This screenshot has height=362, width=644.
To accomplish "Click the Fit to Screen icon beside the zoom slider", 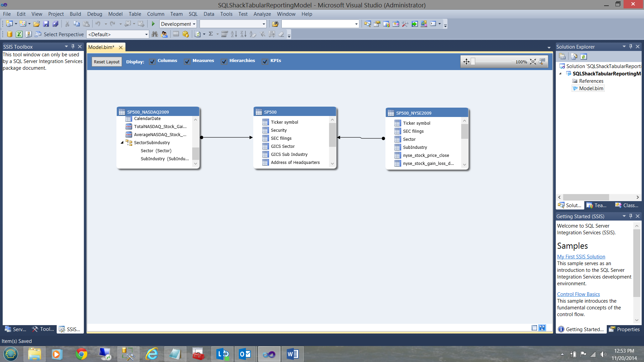I will pos(533,62).
